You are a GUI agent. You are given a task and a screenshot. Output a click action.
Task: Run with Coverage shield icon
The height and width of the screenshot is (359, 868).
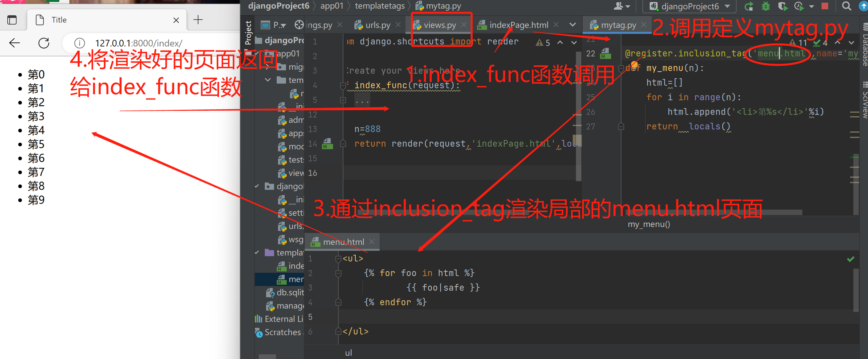782,6
